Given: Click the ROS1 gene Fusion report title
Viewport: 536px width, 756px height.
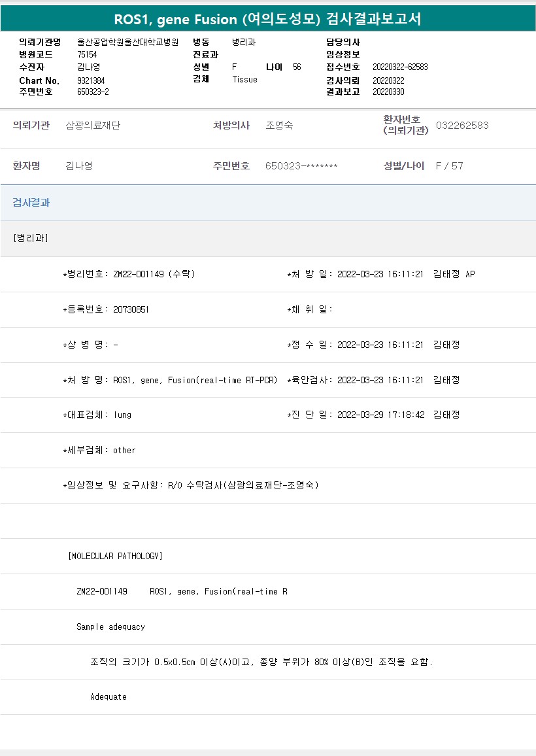Looking at the screenshot, I should [x=267, y=20].
